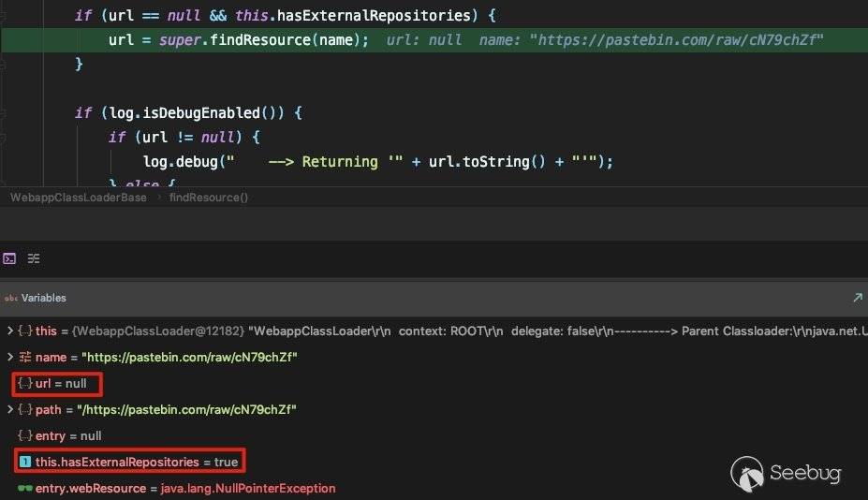Image resolution: width=868 pixels, height=500 pixels.
Task: Click the 'if (log.isDebugEnabled())' line
Action: click(189, 113)
